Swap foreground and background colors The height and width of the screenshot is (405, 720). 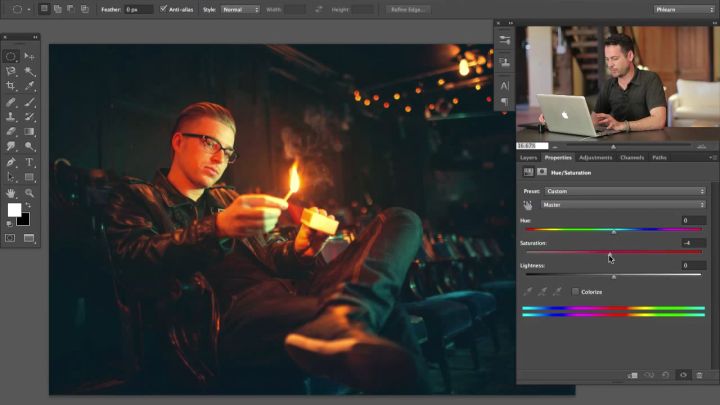(x=28, y=205)
